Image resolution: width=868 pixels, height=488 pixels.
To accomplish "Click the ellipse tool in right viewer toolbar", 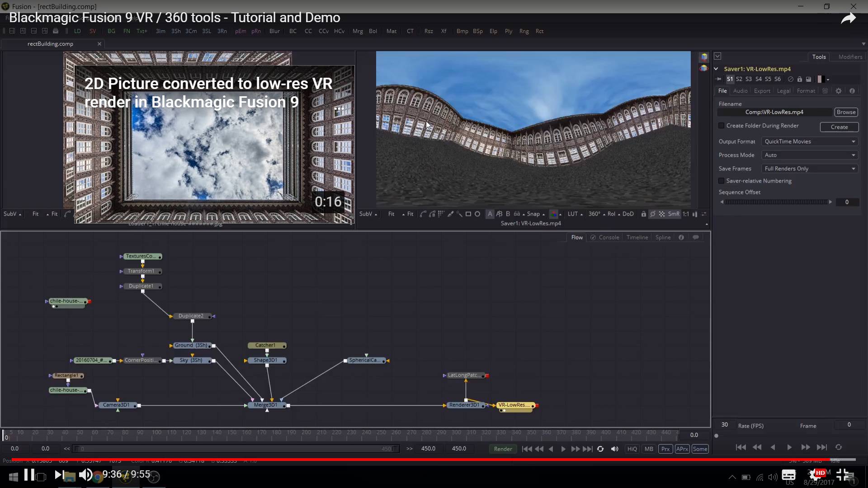I will (x=477, y=214).
